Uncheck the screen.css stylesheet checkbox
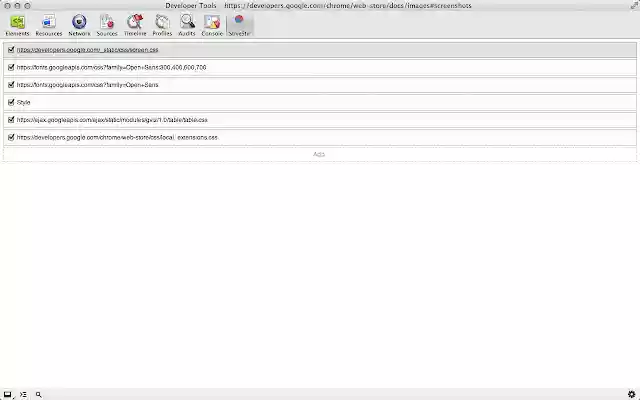 click(x=11, y=50)
